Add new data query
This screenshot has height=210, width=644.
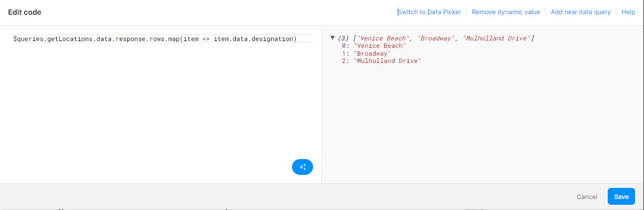[x=580, y=12]
